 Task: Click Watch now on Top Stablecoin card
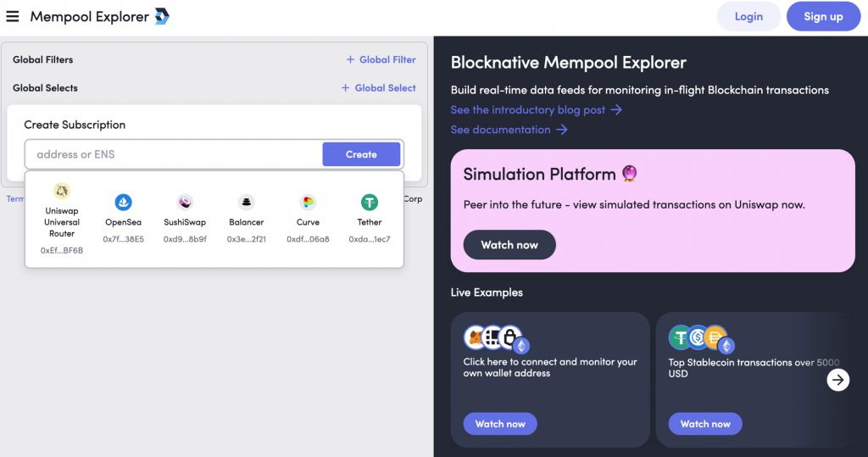(x=705, y=424)
